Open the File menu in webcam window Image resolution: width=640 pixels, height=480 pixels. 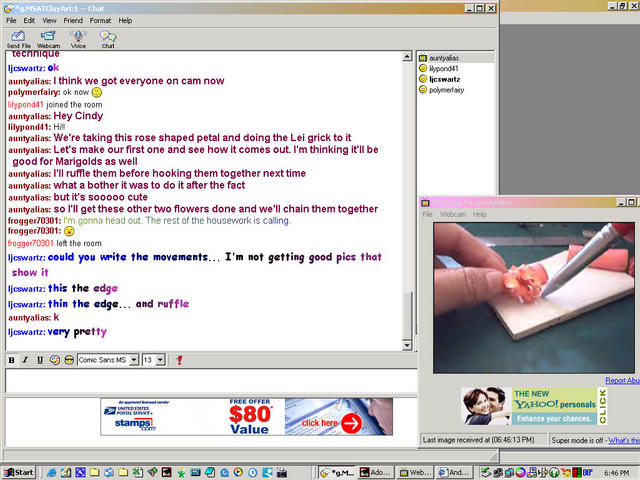[x=427, y=214]
